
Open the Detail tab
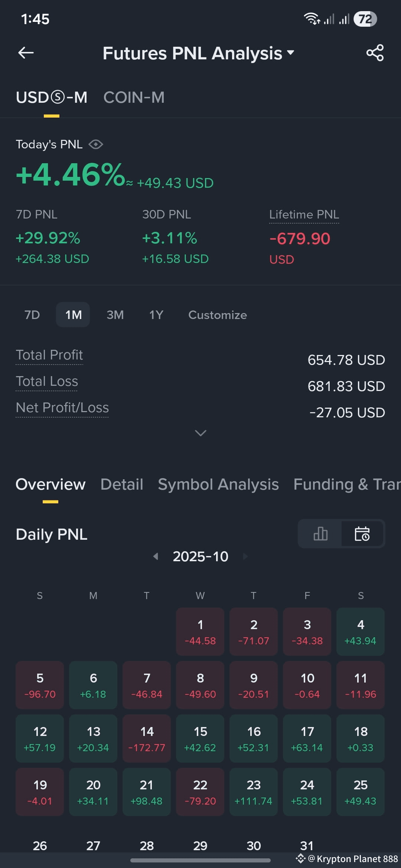(x=122, y=484)
